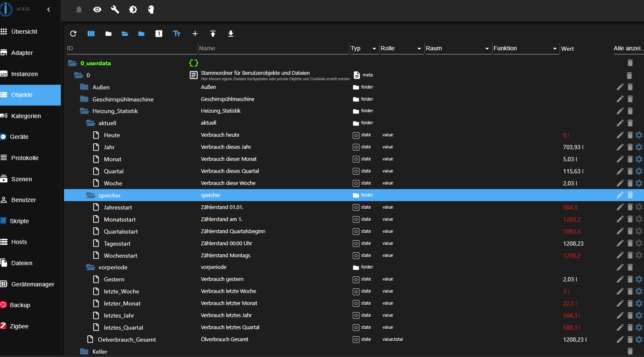
Task: Collapse all folders using toolbar icon
Action: 108,34
